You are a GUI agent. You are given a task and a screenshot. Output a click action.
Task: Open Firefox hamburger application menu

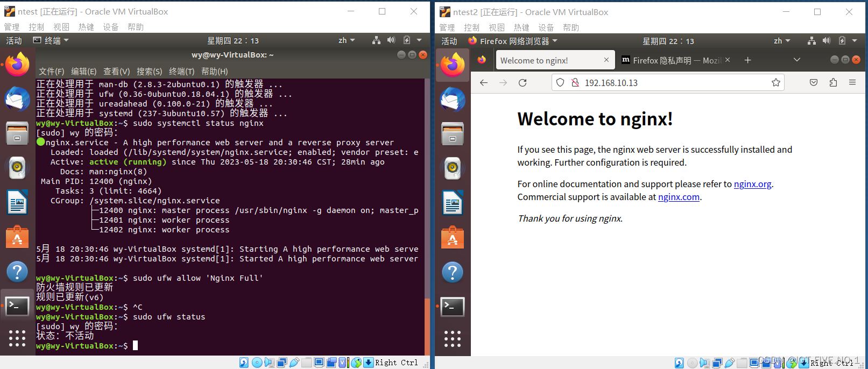point(852,82)
